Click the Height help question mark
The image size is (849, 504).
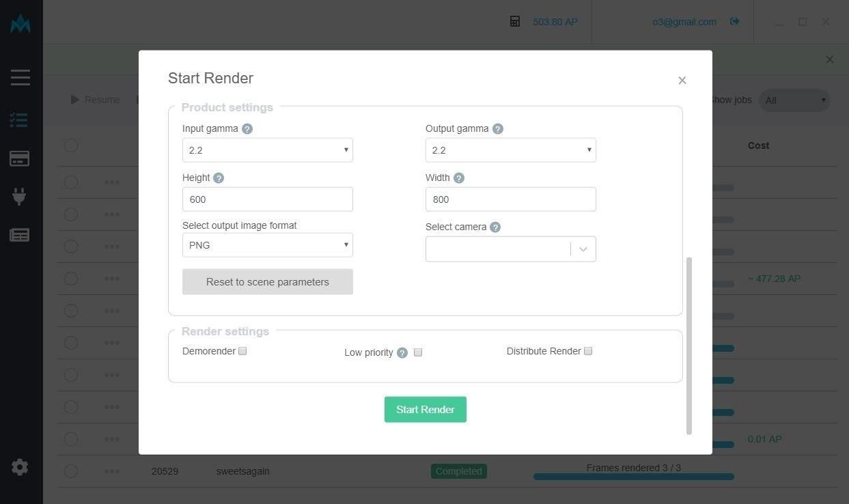point(219,178)
